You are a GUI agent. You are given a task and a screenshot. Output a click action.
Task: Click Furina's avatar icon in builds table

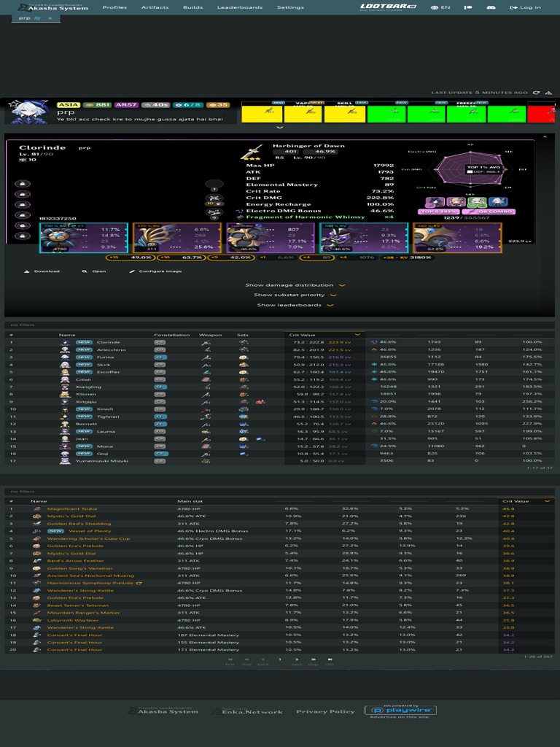[x=65, y=357]
